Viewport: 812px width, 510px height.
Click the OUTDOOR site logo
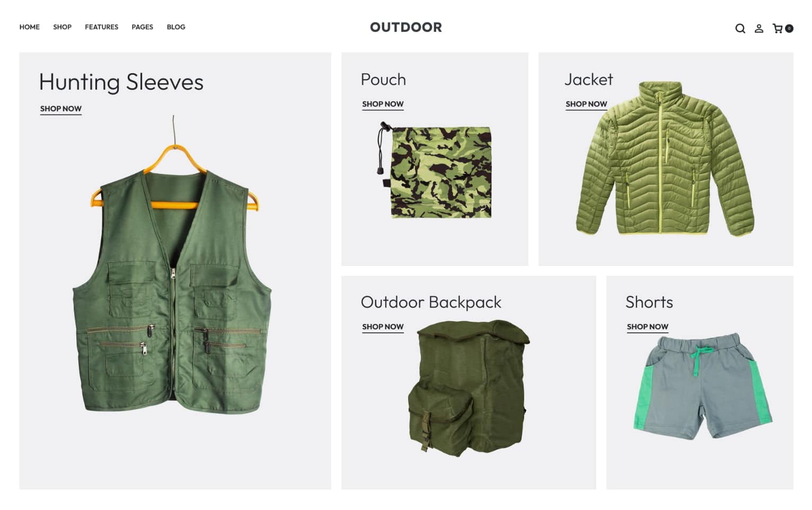[x=406, y=27]
